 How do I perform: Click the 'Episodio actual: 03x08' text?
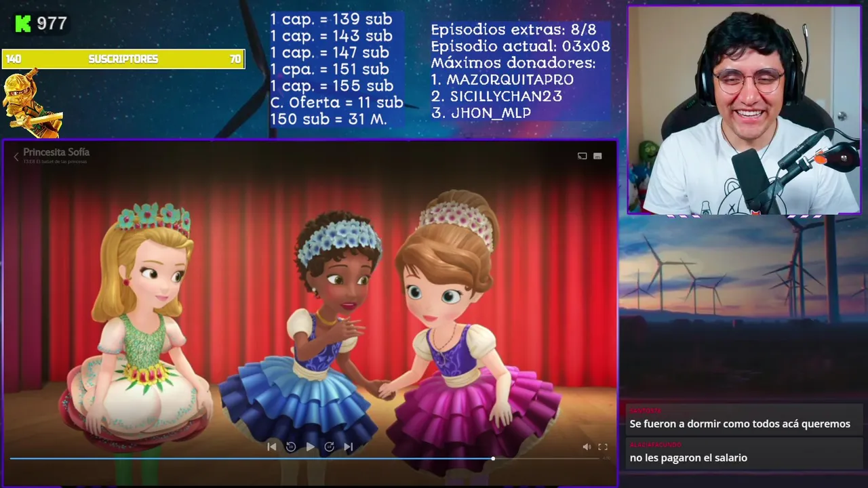coord(520,46)
